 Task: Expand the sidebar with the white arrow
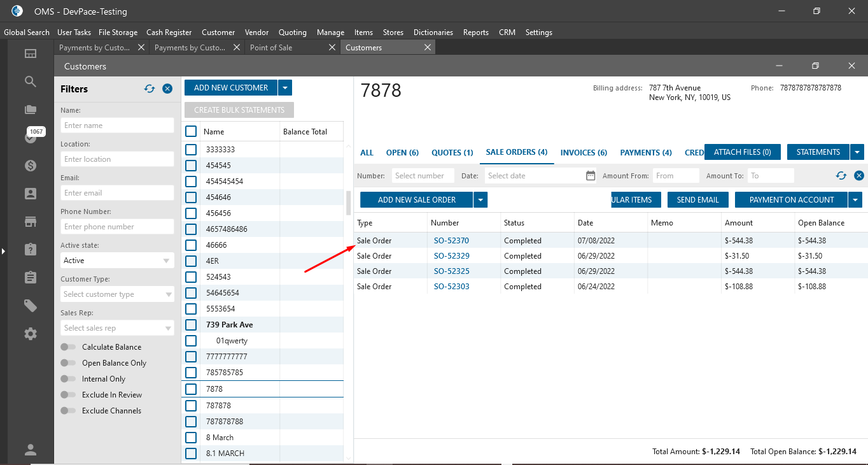tap(3, 252)
